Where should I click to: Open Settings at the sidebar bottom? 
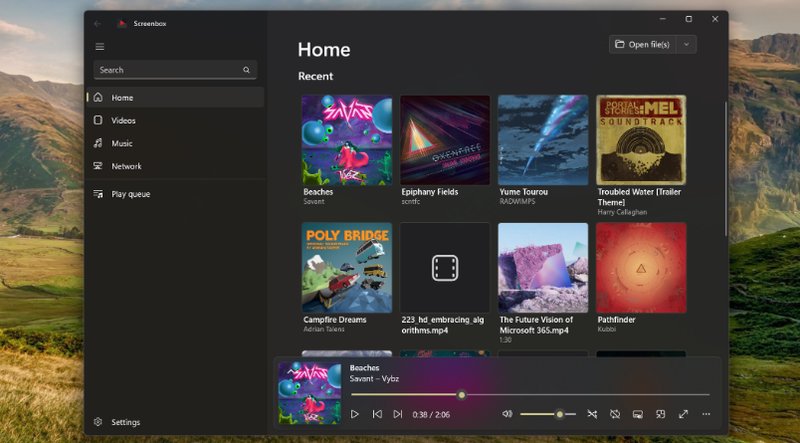[125, 422]
